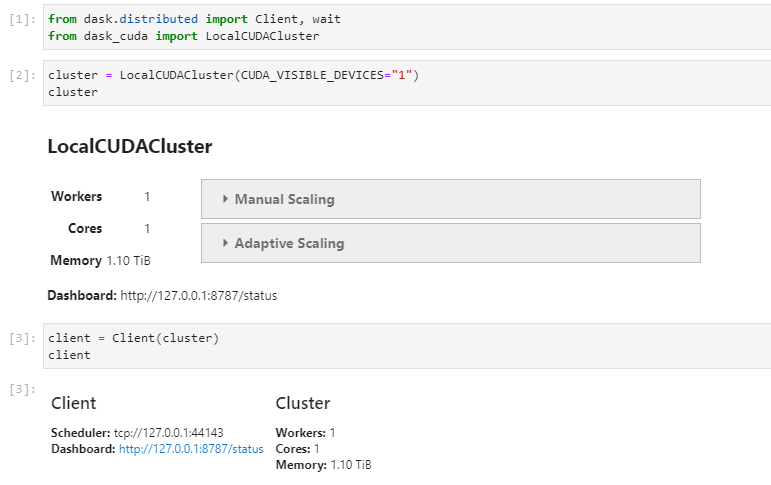
Task: Click the "Memory: 1.10 TiB" line under Cluster
Action: (x=324, y=465)
